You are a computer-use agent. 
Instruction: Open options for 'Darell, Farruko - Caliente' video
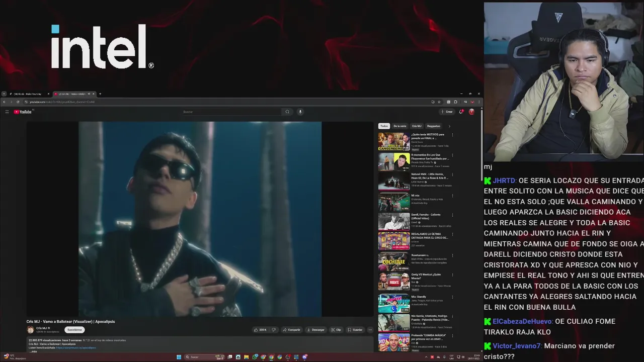[x=452, y=215]
